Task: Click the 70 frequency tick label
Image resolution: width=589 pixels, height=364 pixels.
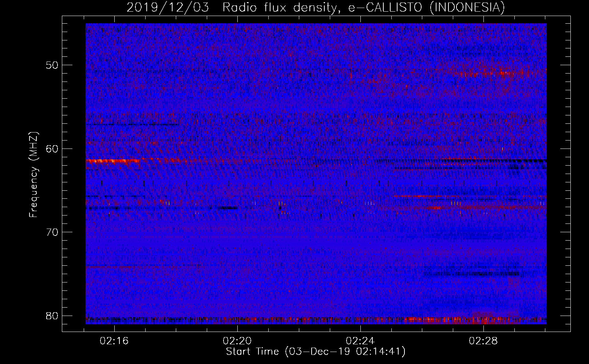Action: pos(52,232)
